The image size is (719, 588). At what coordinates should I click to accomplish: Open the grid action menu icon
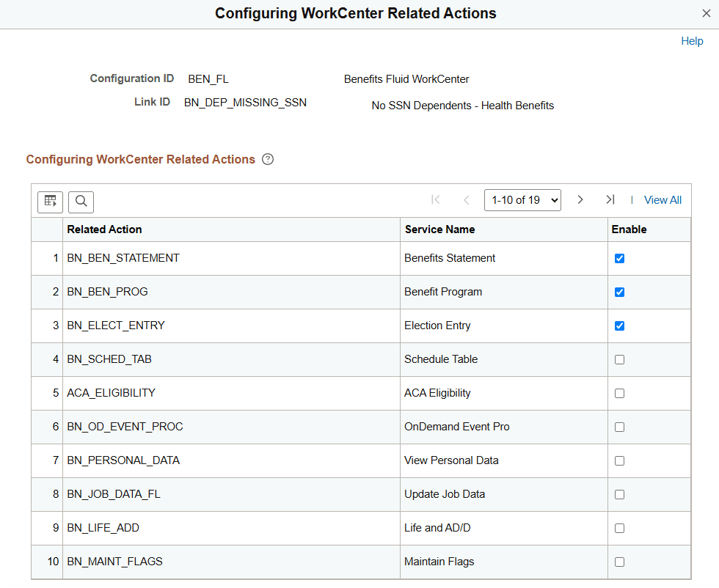click(x=50, y=202)
